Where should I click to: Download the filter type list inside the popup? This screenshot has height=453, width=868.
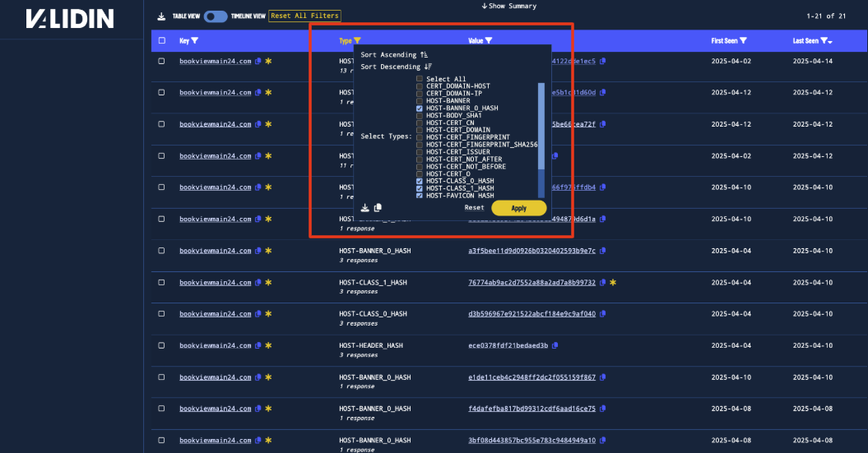[364, 208]
